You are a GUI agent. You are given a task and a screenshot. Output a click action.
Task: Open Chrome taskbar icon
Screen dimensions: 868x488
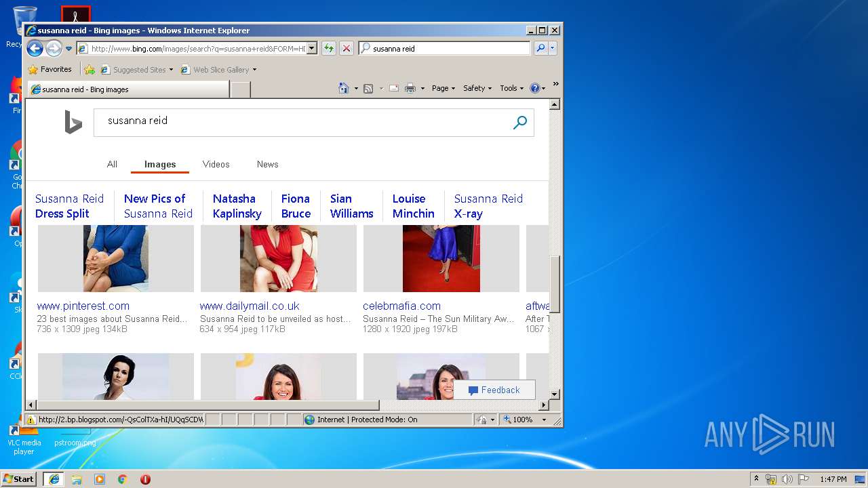tap(123, 479)
